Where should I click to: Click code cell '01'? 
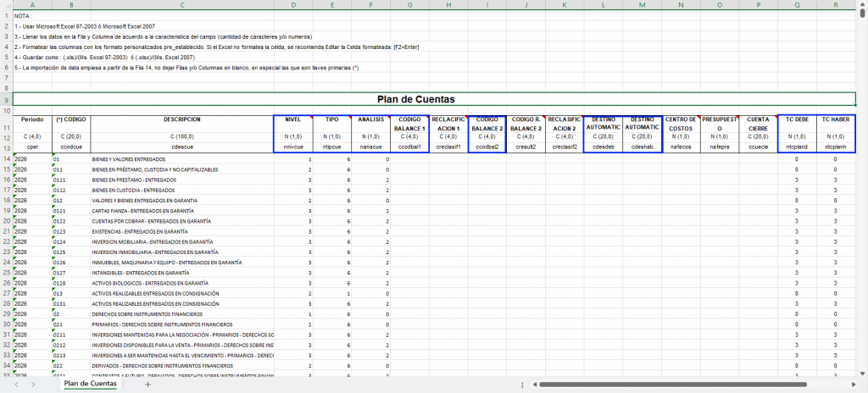click(x=71, y=159)
